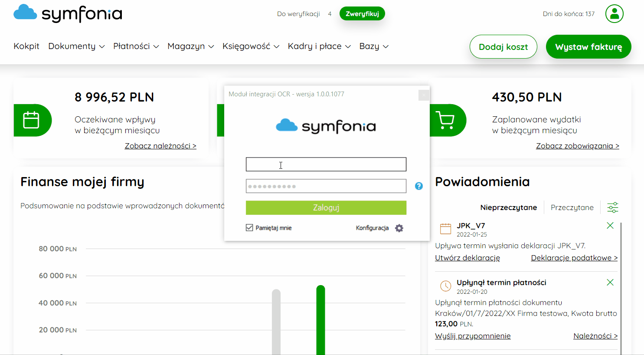Toggle the Pamiętaj mnie checkbox
Viewport: 644px width, 355px height.
(x=249, y=228)
